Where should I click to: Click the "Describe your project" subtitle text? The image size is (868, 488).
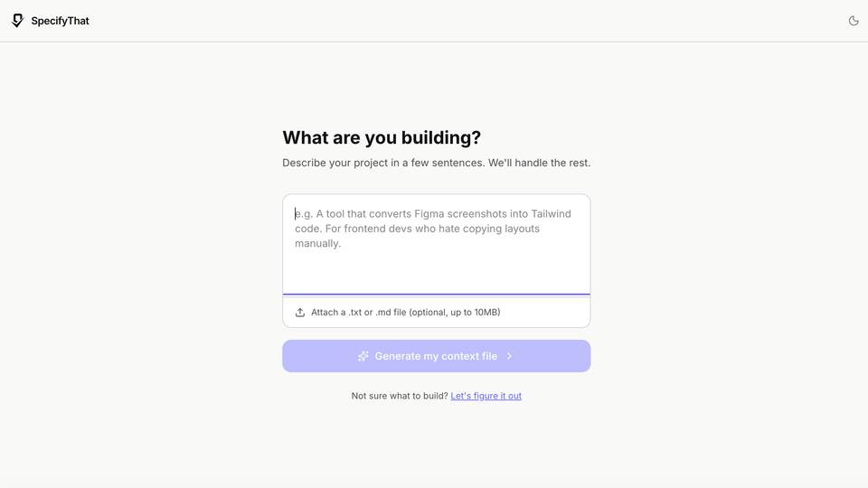tap(436, 163)
